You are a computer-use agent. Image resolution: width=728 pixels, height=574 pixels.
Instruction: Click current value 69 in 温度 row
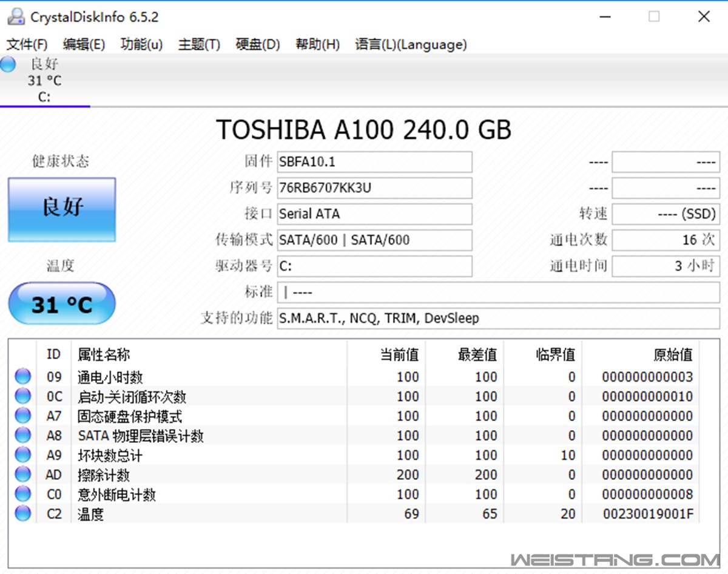[411, 514]
